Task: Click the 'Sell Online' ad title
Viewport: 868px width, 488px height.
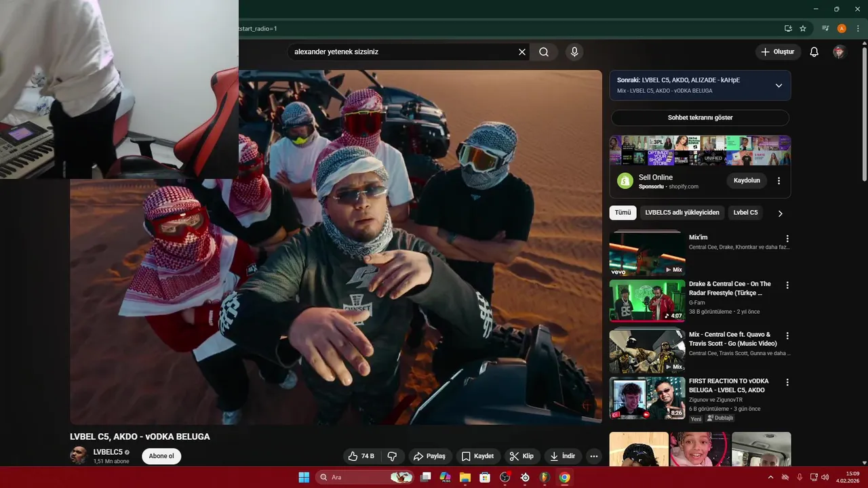Action: (656, 177)
